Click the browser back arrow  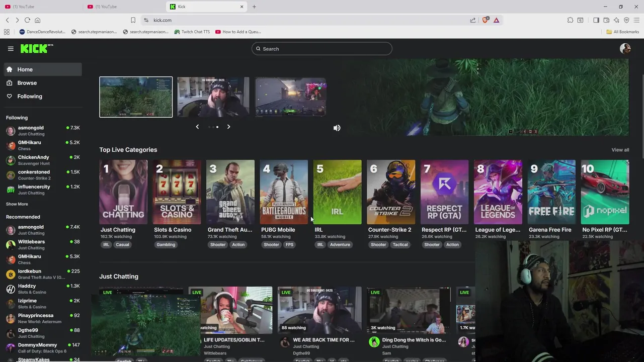coord(8,20)
